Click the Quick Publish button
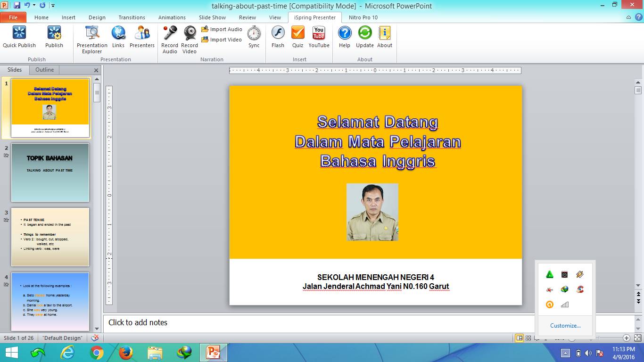This screenshot has width=644, height=362. (19, 38)
